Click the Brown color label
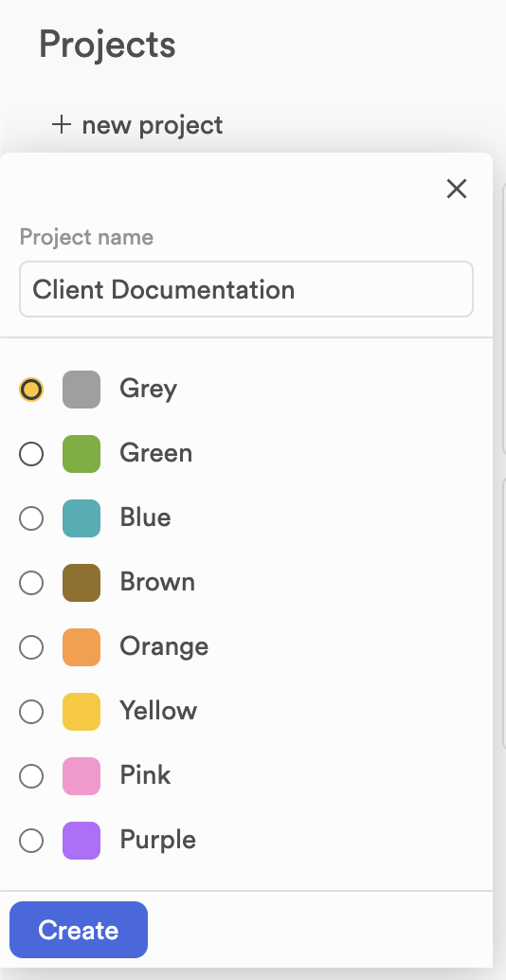506x980 pixels. pyautogui.click(x=157, y=582)
